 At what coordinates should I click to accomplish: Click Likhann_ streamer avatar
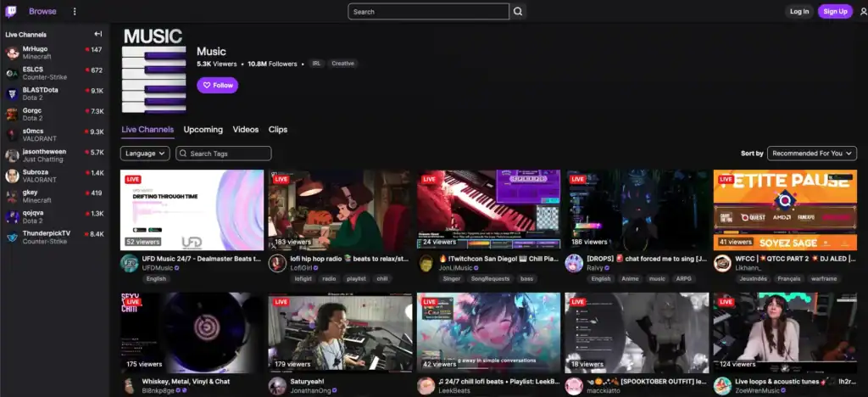(x=722, y=263)
